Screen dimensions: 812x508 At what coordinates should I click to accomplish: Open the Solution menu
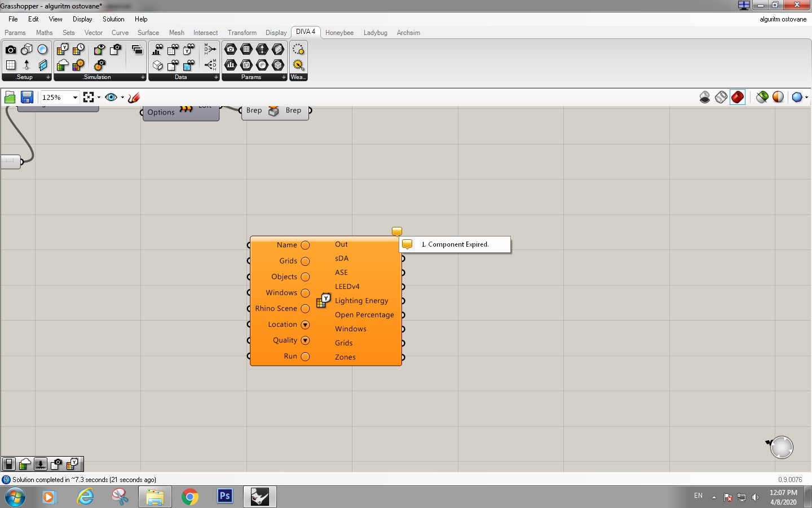[x=113, y=19]
